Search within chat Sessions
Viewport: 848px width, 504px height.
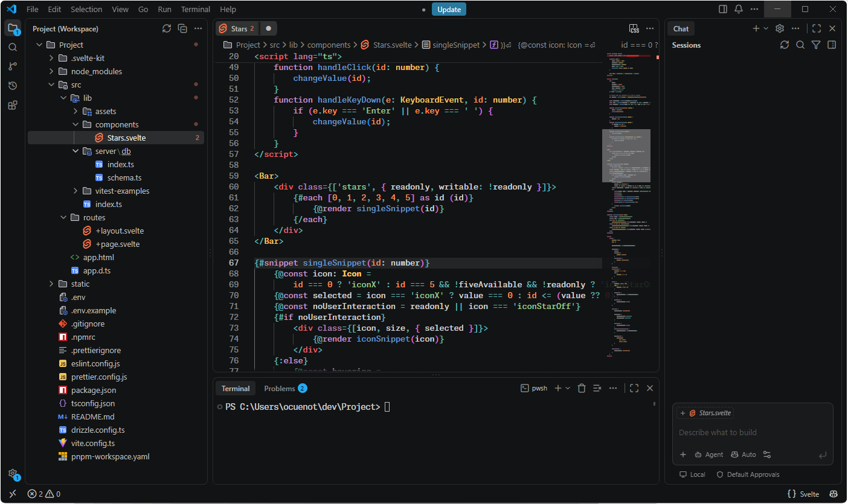click(800, 45)
